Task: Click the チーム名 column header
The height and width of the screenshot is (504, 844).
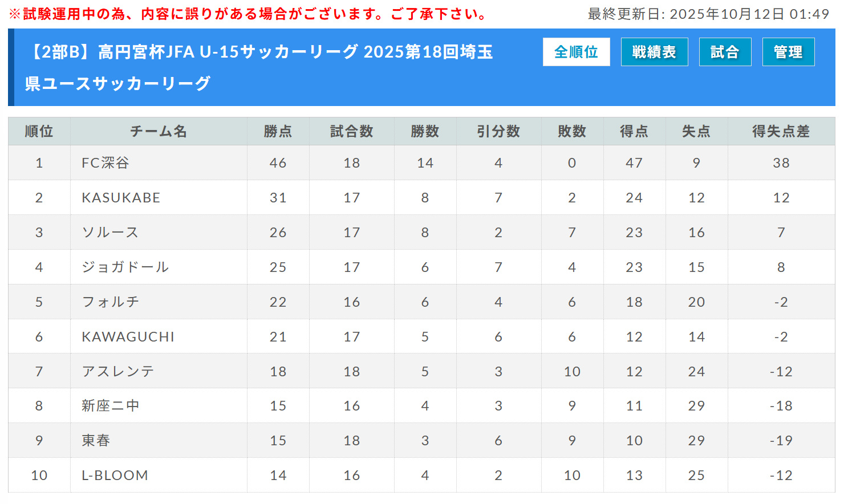Action: pyautogui.click(x=159, y=131)
